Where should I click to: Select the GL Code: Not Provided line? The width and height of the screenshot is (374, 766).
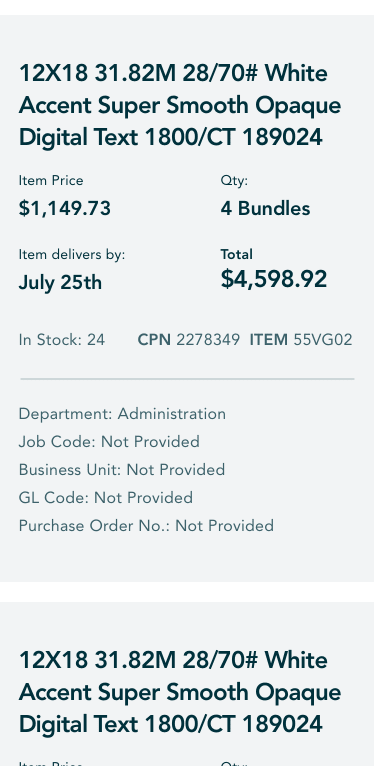click(105, 498)
